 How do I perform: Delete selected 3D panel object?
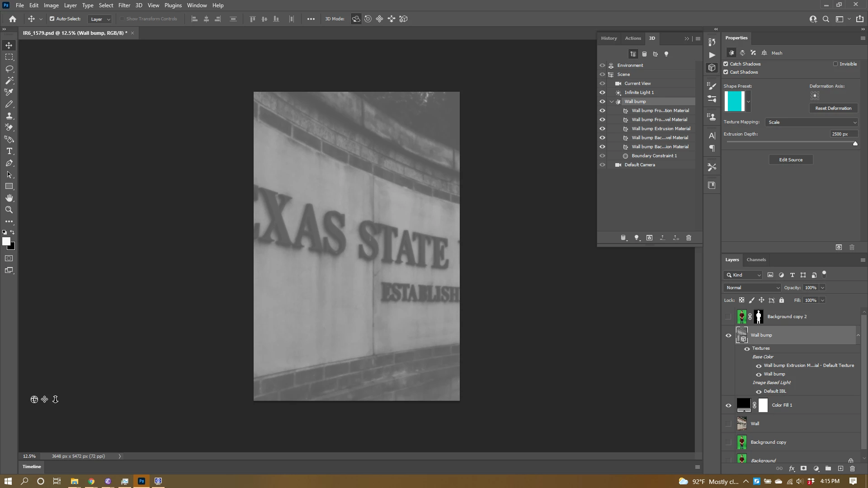point(689,238)
